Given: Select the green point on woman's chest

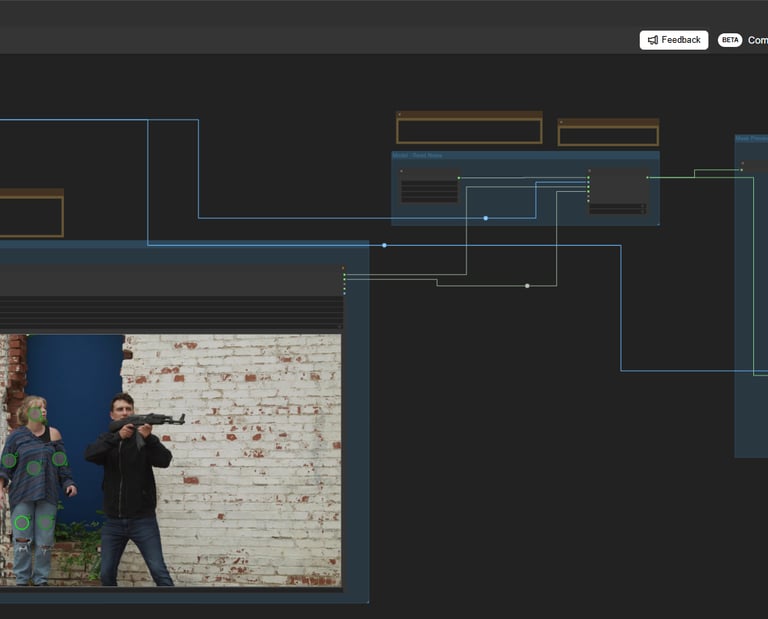Looking at the screenshot, I should click(33, 468).
